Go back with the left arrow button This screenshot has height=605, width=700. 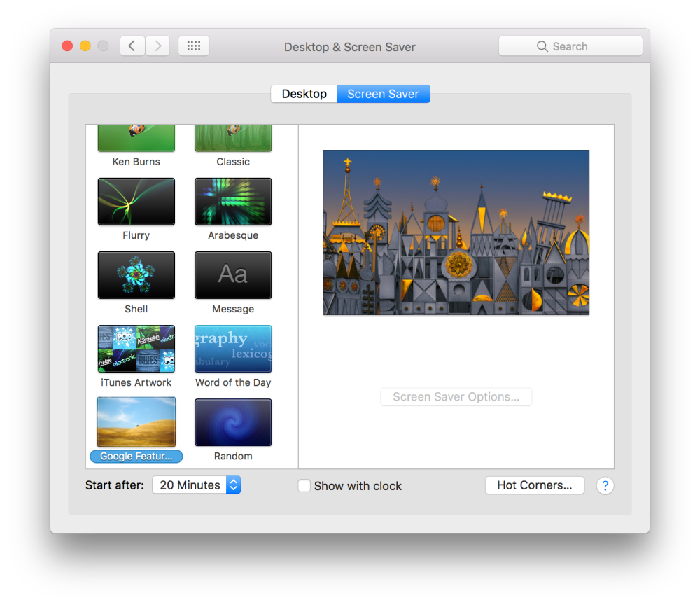tap(132, 46)
